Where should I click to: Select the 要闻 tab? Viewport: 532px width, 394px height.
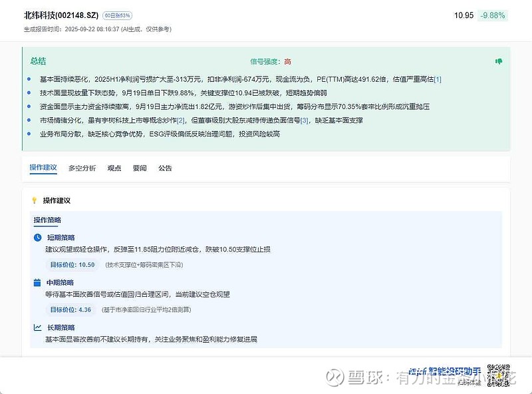(x=140, y=168)
